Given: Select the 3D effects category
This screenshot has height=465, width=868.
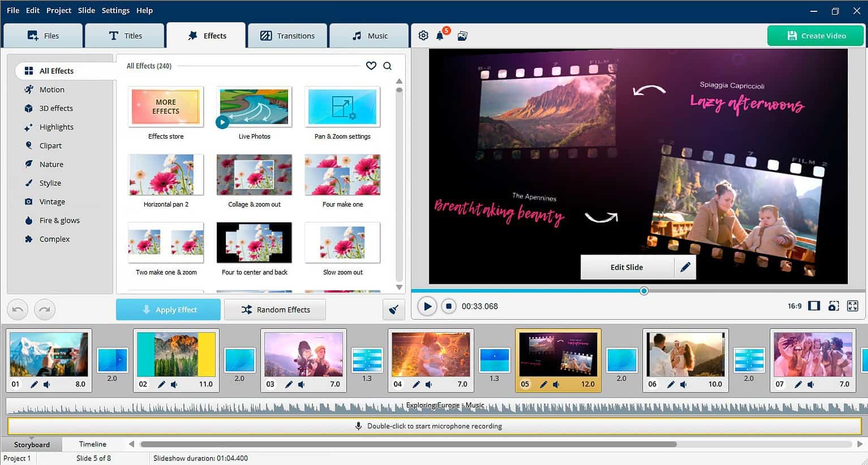Looking at the screenshot, I should (x=55, y=108).
